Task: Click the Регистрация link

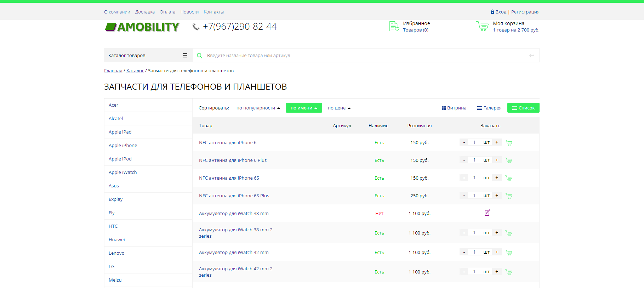Action: (x=525, y=12)
